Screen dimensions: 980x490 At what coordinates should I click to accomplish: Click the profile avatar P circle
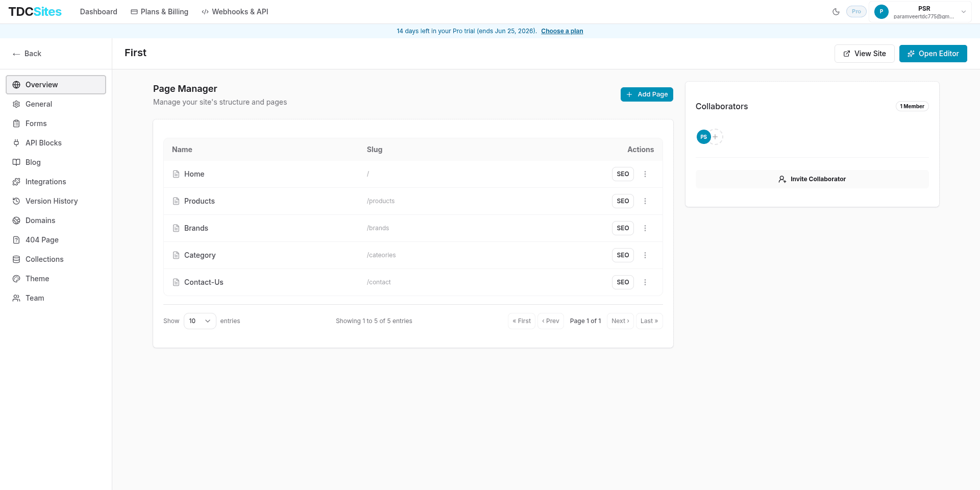point(881,12)
